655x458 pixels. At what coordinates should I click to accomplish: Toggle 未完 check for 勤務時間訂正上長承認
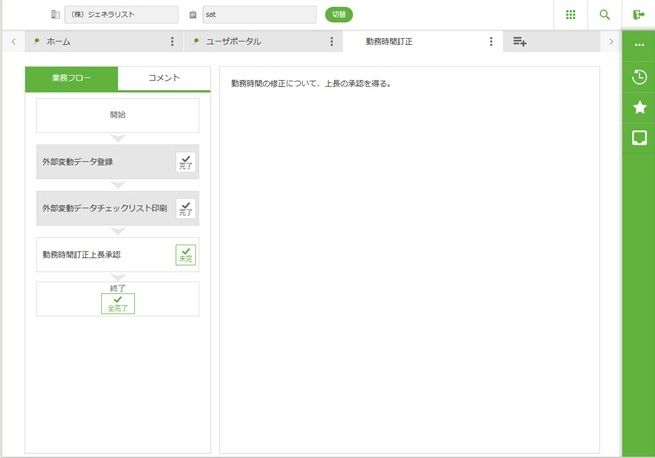coord(186,255)
